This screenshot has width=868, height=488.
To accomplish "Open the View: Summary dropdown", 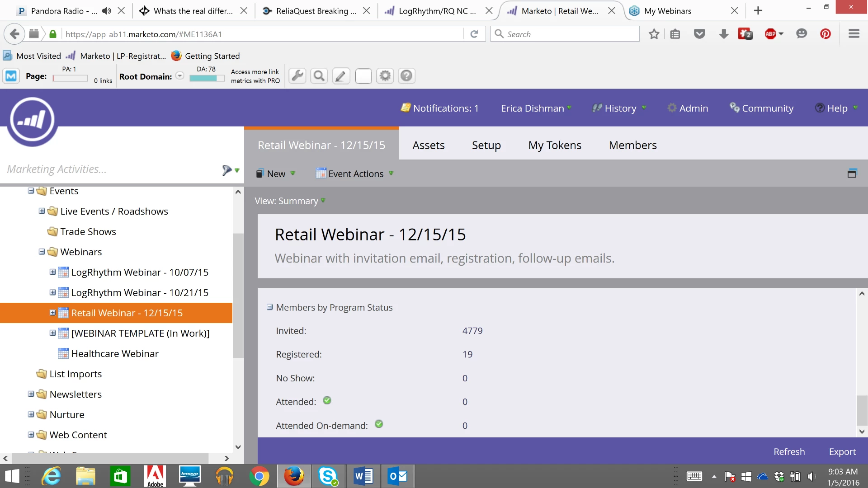I will click(290, 201).
